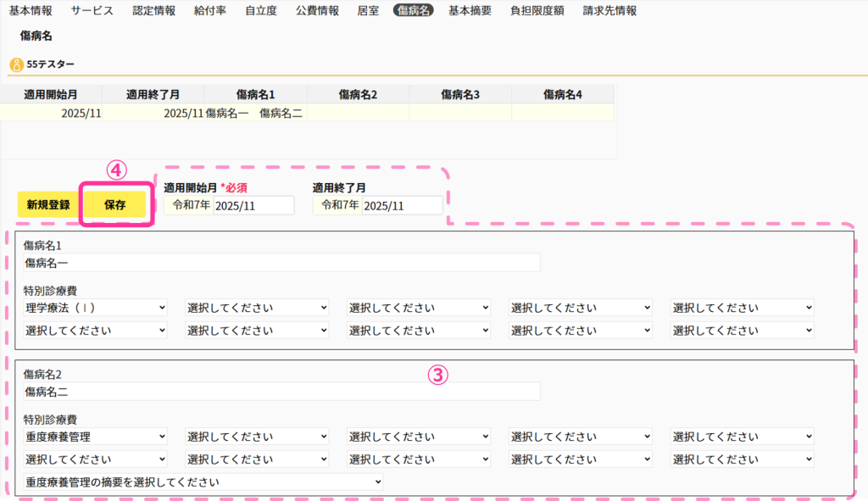The height and width of the screenshot is (501, 868).
Task: Go to the 認定情報 tab
Action: coord(154,11)
